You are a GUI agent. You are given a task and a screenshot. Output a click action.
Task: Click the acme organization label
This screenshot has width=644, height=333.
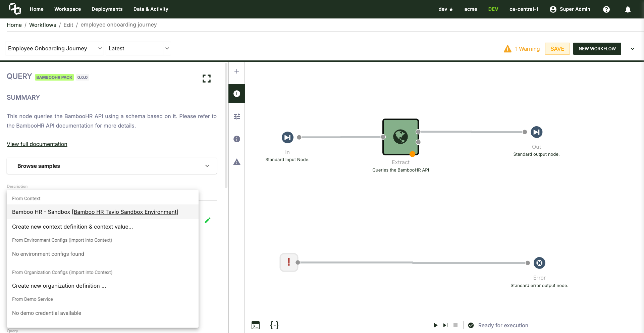tap(471, 9)
